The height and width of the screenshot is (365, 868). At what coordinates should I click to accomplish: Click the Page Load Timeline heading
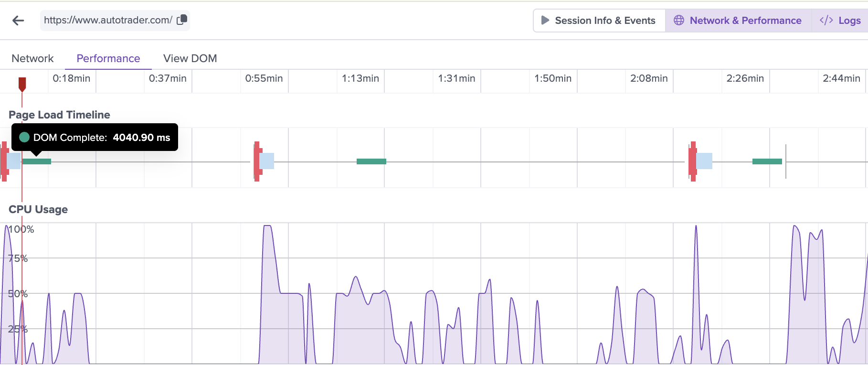click(59, 115)
